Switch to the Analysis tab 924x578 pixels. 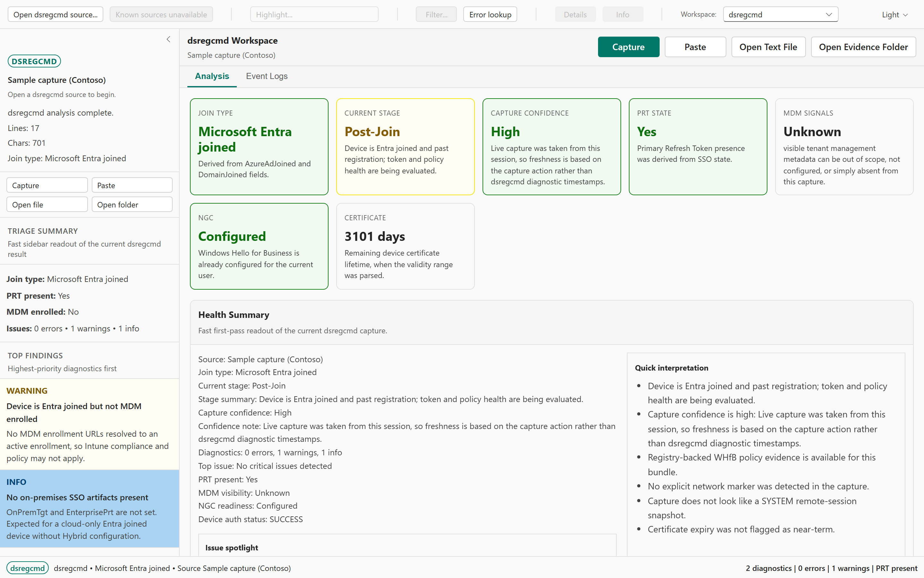[212, 76]
